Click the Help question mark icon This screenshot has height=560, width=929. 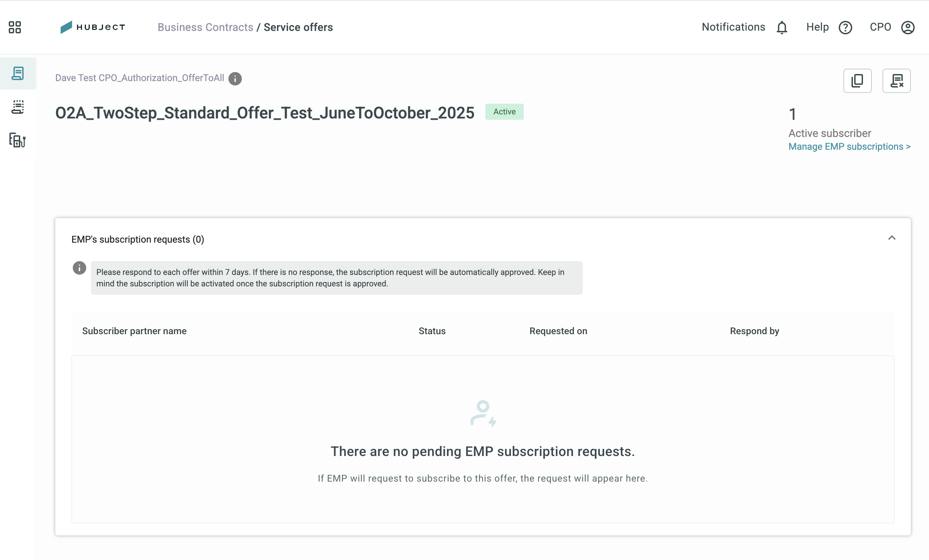845,28
